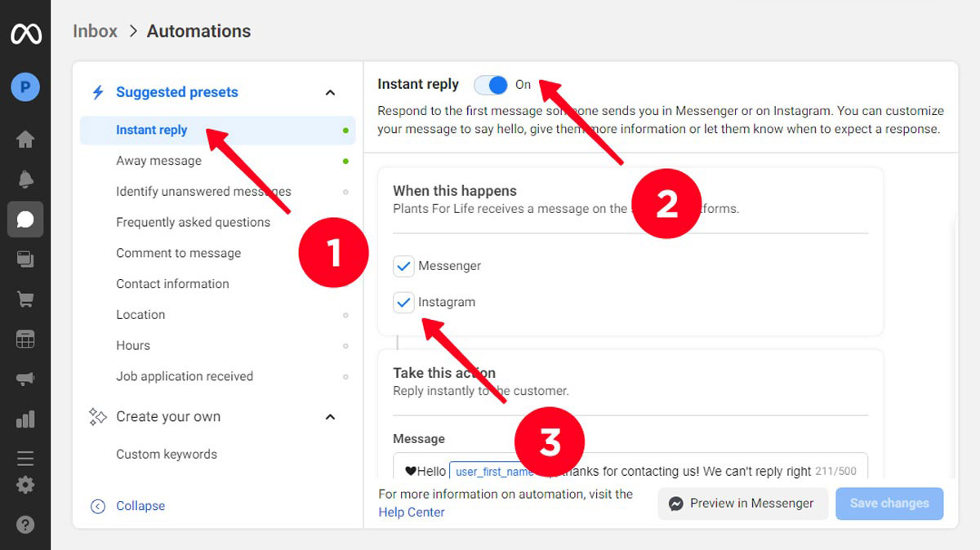The width and height of the screenshot is (980, 550).
Task: Collapse the Suggested presets section
Action: [x=330, y=92]
